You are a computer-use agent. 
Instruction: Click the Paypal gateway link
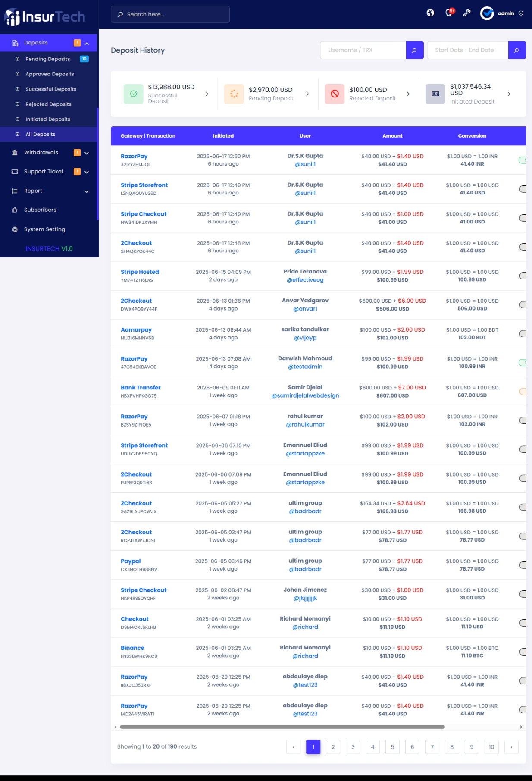click(x=131, y=561)
